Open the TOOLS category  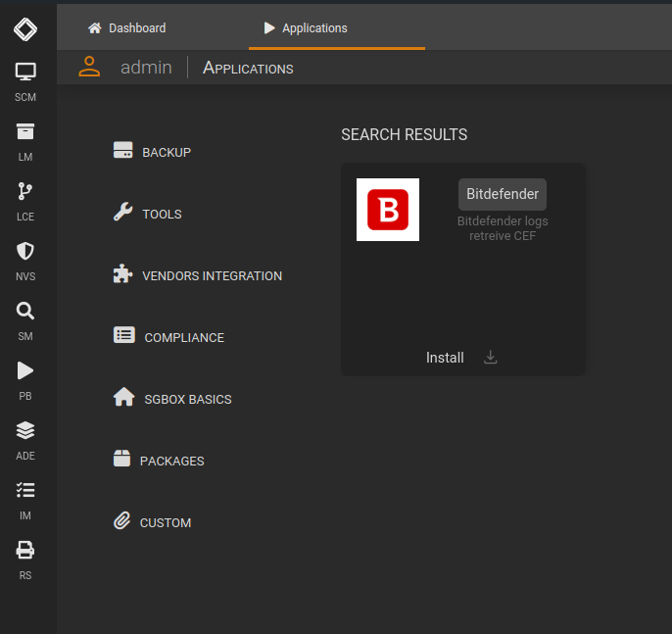pos(147,214)
